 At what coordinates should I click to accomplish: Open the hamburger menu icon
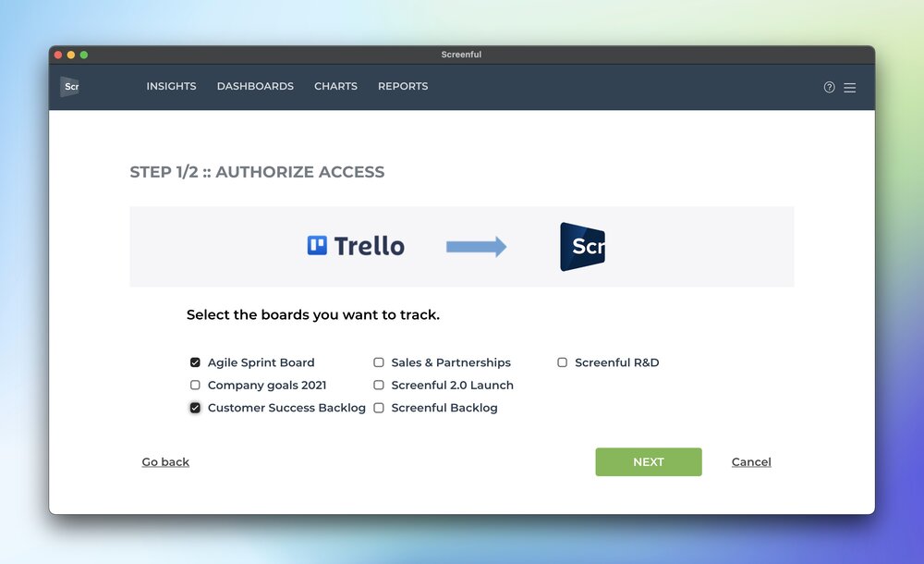click(849, 87)
